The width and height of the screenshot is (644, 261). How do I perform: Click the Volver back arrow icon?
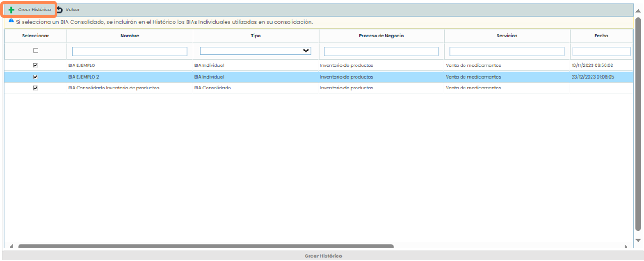pos(60,10)
